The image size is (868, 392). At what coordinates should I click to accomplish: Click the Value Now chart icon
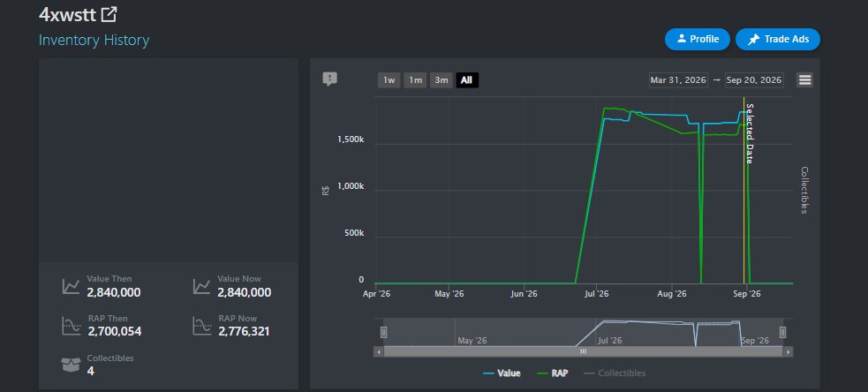tap(201, 286)
